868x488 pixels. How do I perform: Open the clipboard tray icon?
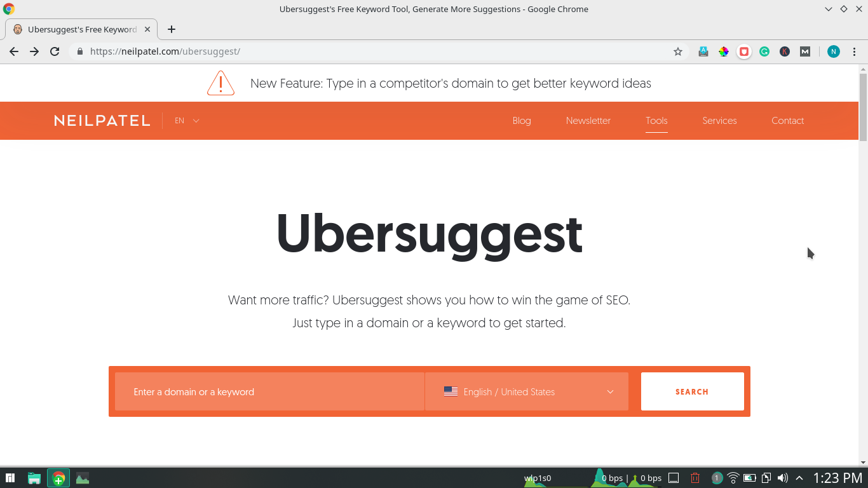point(766,478)
